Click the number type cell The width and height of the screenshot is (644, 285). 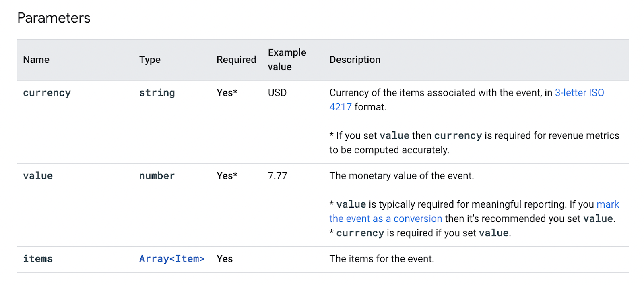[157, 176]
